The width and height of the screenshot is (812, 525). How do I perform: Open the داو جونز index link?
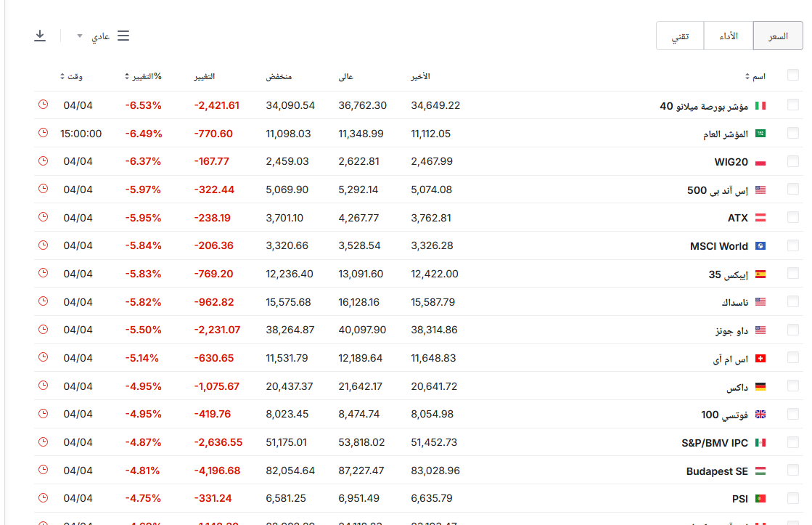[731, 330]
